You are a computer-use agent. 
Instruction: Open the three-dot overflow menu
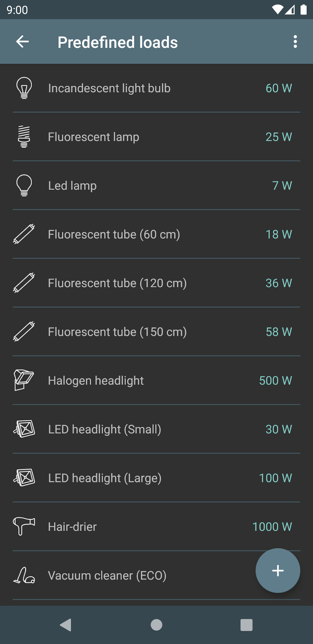(295, 42)
